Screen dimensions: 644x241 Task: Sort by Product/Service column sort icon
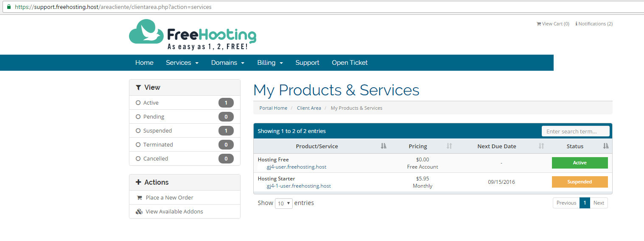coord(384,146)
